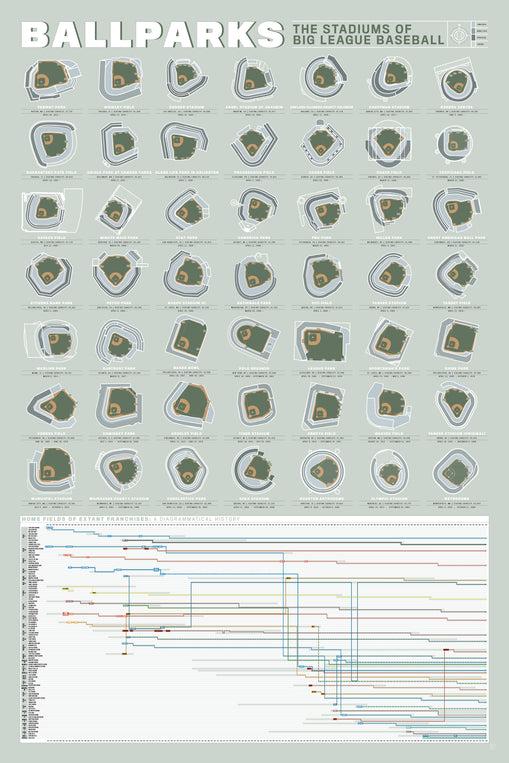
Task: Select the Candlestick Park diagram
Action: coord(186,471)
